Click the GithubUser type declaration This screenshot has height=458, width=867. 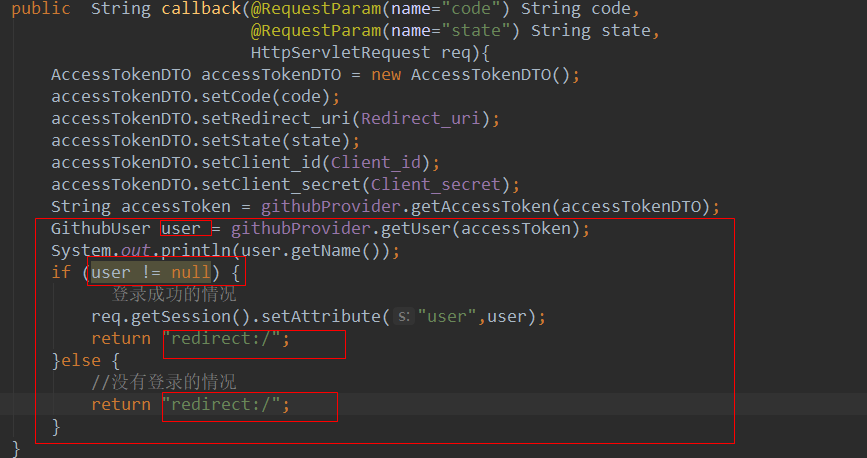point(100,228)
